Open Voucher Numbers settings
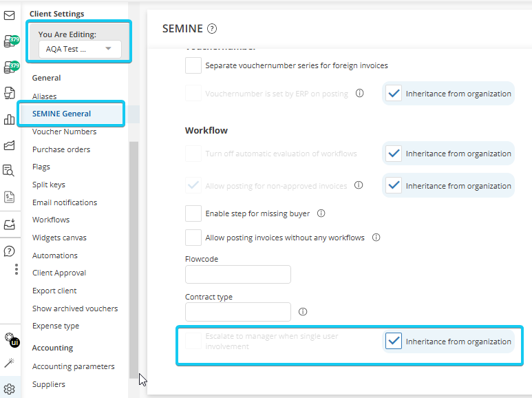Image resolution: width=532 pixels, height=398 pixels. point(65,132)
